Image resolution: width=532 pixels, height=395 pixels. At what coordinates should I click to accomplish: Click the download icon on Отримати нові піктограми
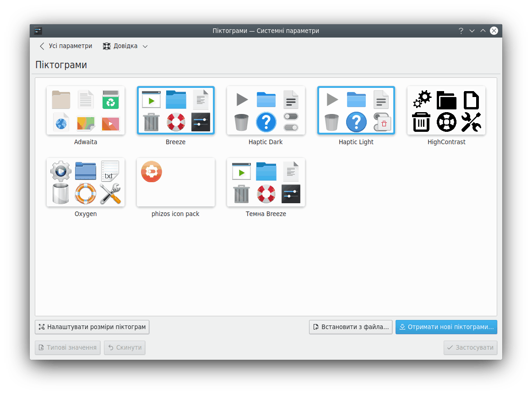(402, 327)
